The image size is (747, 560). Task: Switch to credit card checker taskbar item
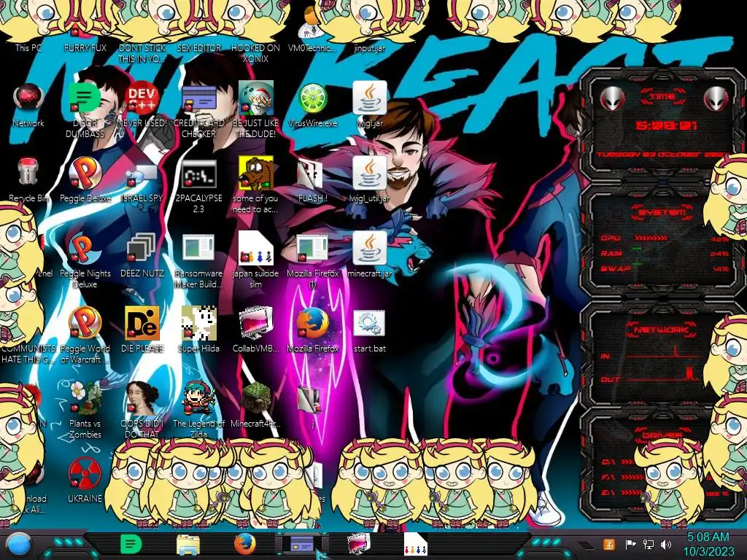pos(302,544)
